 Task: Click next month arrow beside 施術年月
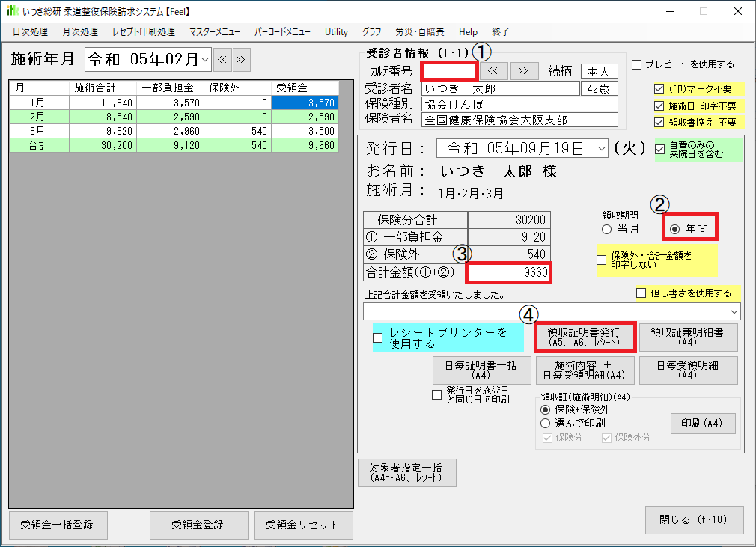coord(240,59)
